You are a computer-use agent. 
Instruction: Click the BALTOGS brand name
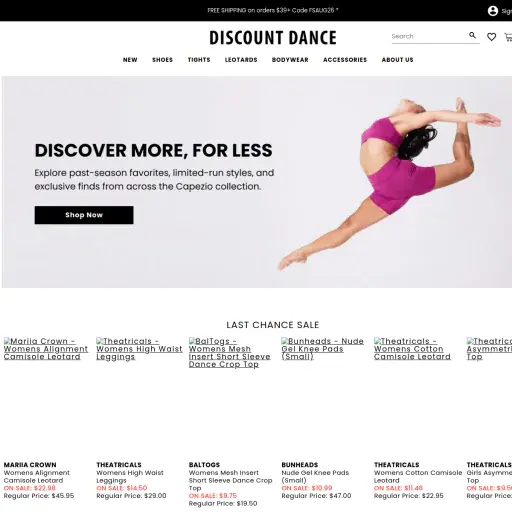click(204, 465)
